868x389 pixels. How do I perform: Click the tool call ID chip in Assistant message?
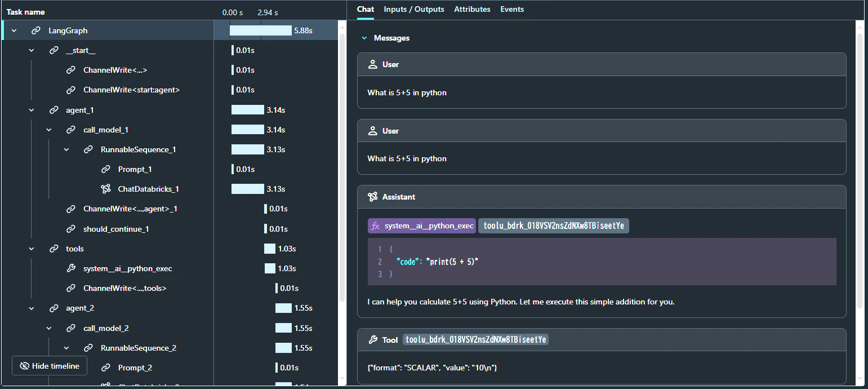click(554, 226)
